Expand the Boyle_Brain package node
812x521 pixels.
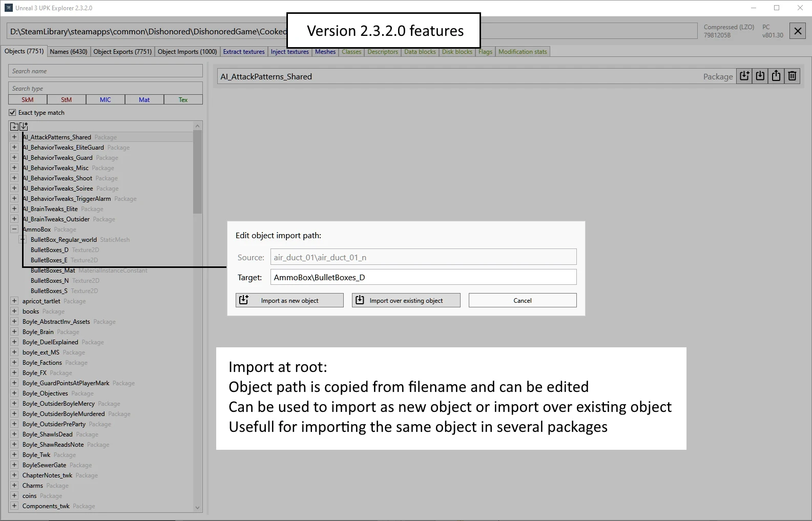14,332
